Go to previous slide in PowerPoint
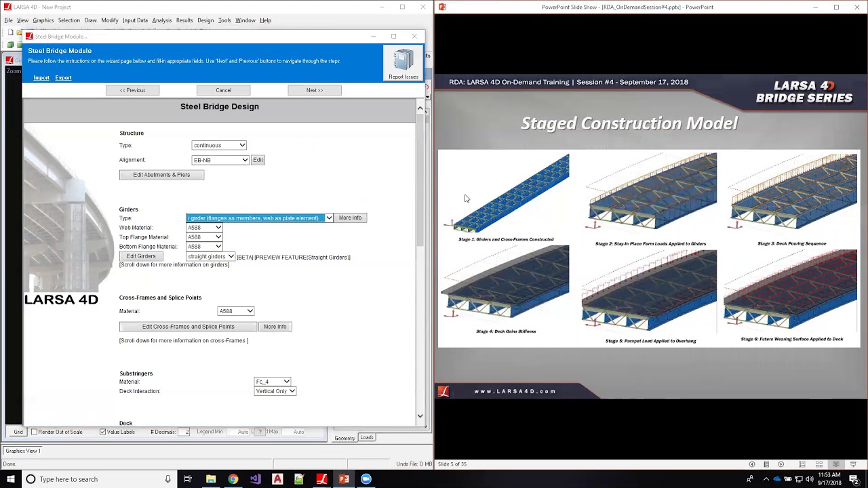868x488 pixels. [751, 464]
